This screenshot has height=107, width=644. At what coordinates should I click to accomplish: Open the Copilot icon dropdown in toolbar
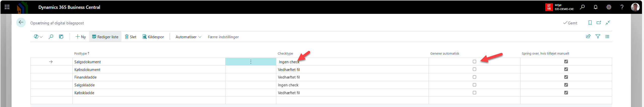click(x=38, y=37)
